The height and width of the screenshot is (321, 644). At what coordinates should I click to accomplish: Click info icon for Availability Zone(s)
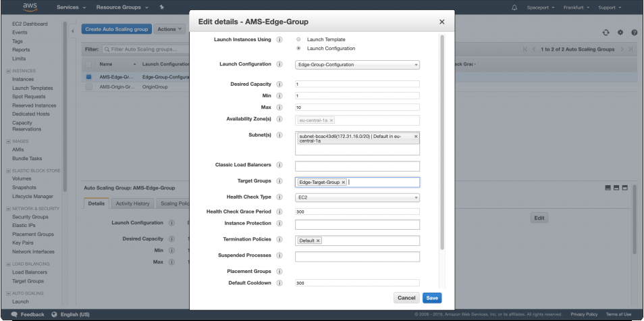coord(279,119)
